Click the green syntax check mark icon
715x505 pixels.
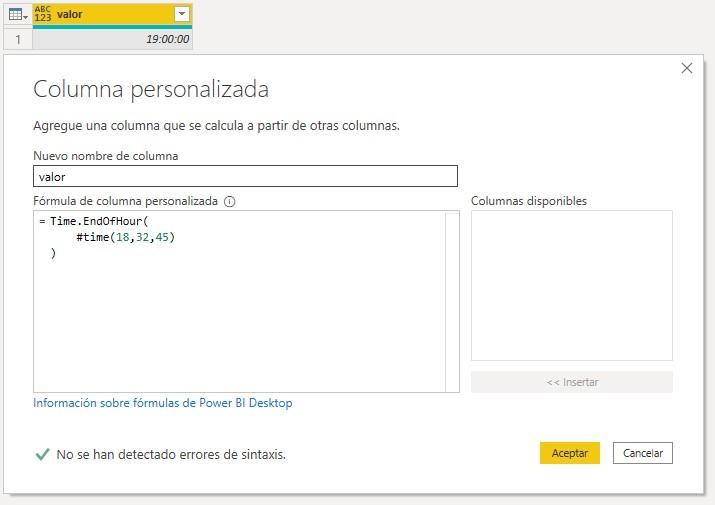42,454
